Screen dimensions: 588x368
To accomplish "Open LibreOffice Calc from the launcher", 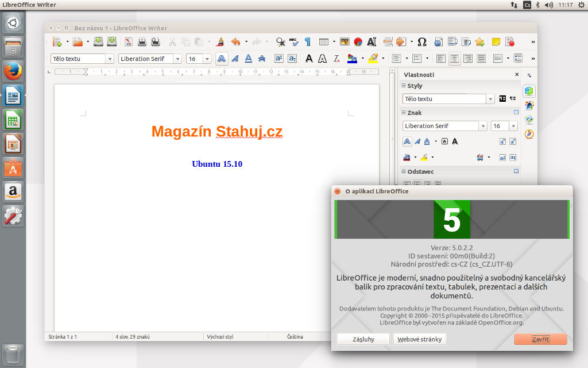I will tap(13, 120).
